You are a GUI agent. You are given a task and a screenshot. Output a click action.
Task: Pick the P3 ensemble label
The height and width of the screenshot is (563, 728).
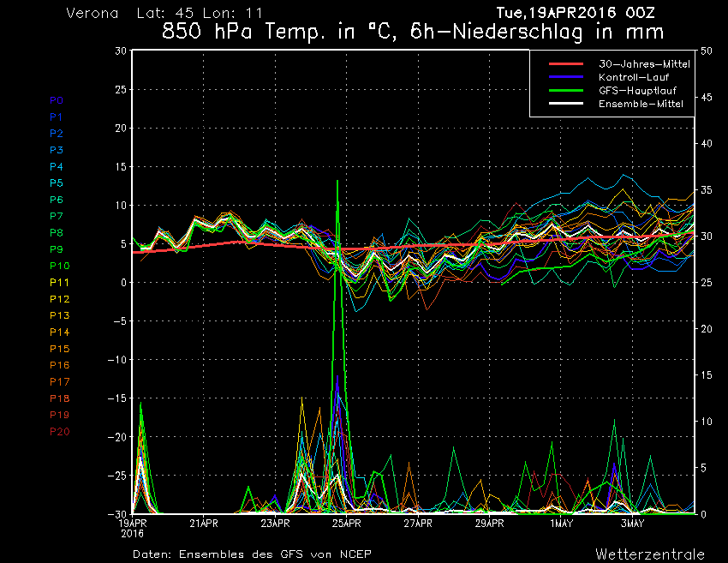coord(57,150)
